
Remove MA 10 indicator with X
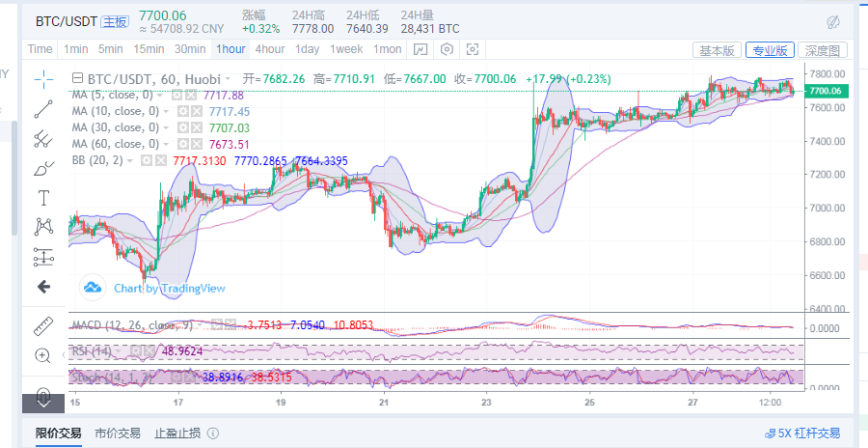point(195,111)
